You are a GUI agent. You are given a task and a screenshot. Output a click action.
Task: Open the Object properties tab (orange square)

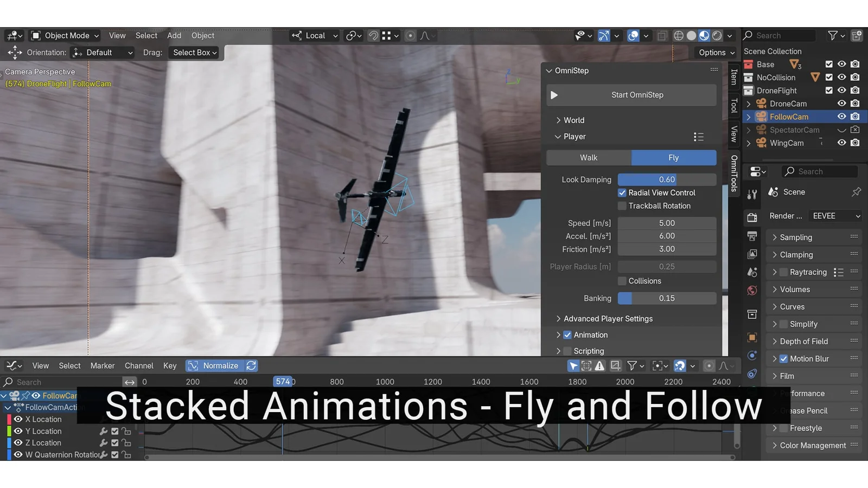[752, 337]
